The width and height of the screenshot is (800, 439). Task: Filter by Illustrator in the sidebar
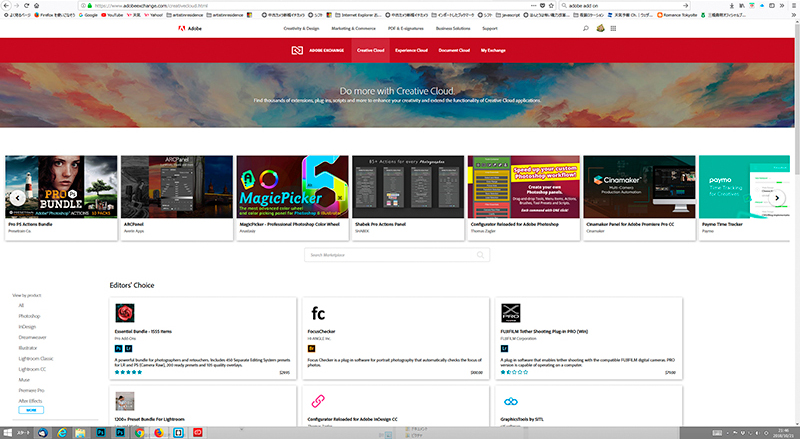[28, 348]
